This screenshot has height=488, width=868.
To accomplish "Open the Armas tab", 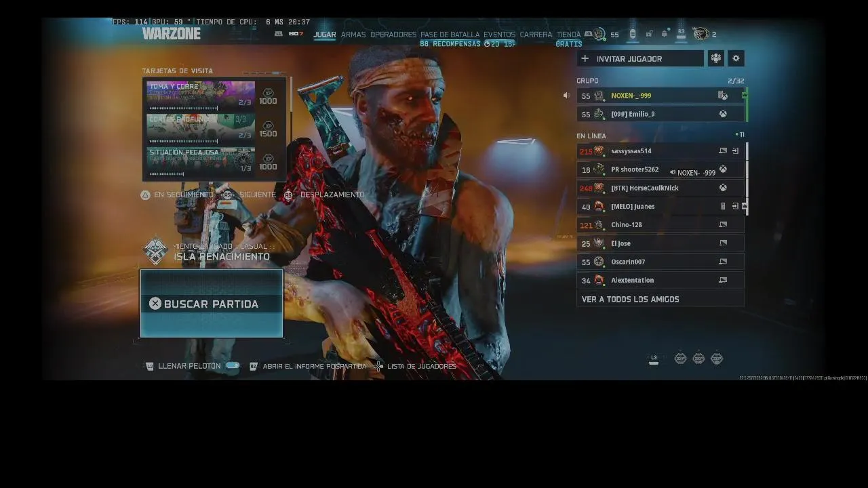I will pyautogui.click(x=353, y=35).
